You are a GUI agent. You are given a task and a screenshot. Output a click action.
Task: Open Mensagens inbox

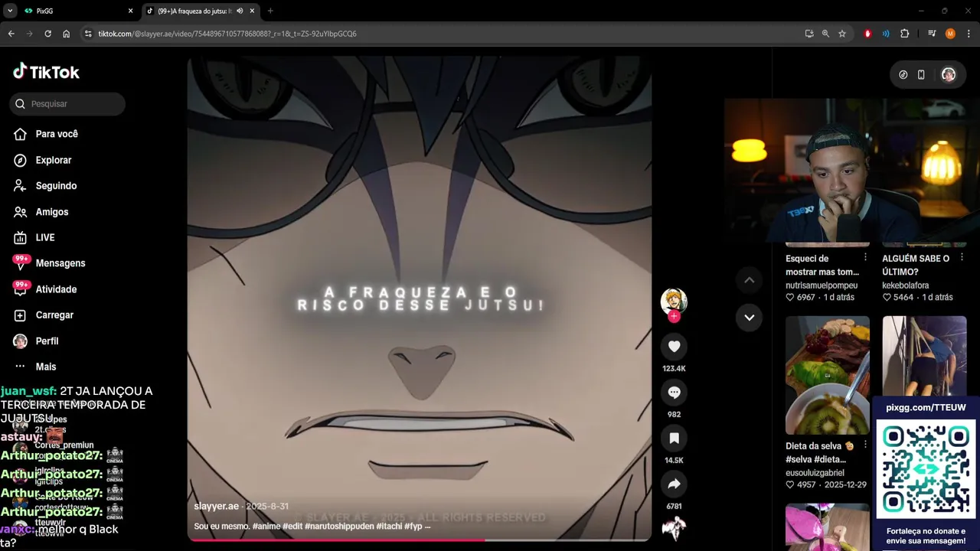click(50, 263)
